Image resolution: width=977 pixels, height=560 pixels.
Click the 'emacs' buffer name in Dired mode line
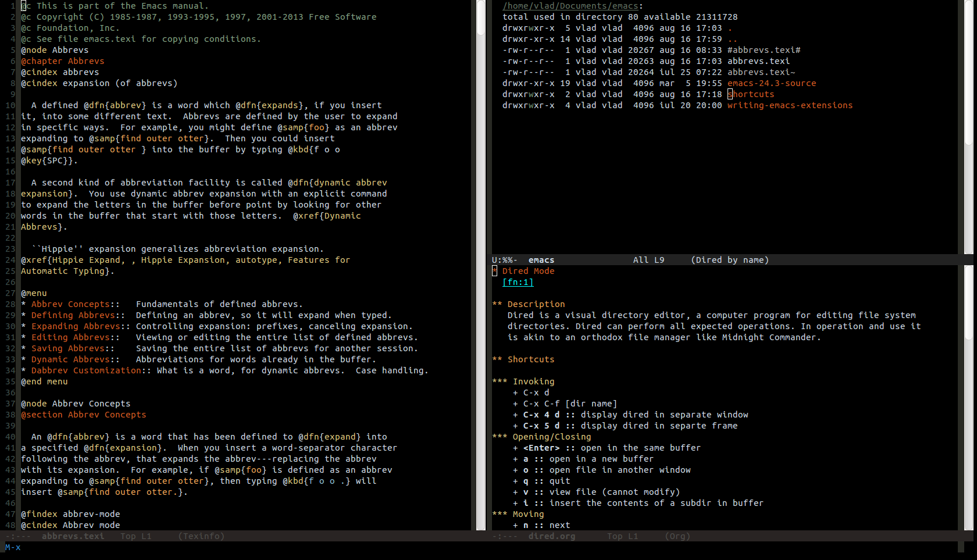pyautogui.click(x=541, y=260)
